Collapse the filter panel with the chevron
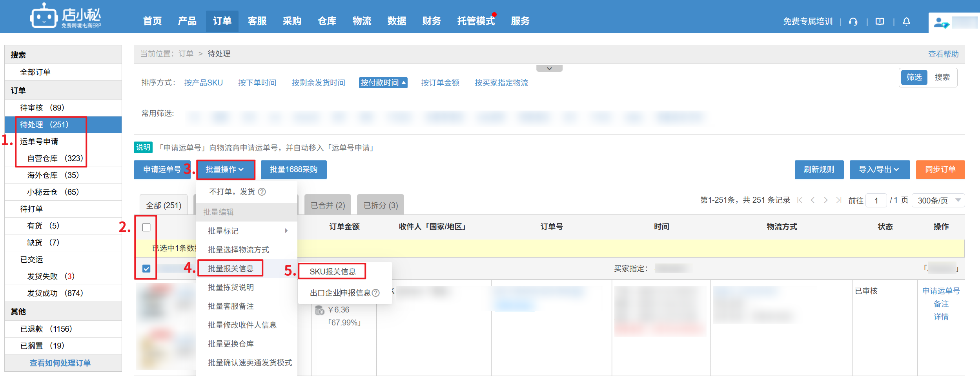Screen dimensions: 980x376 click(x=549, y=69)
